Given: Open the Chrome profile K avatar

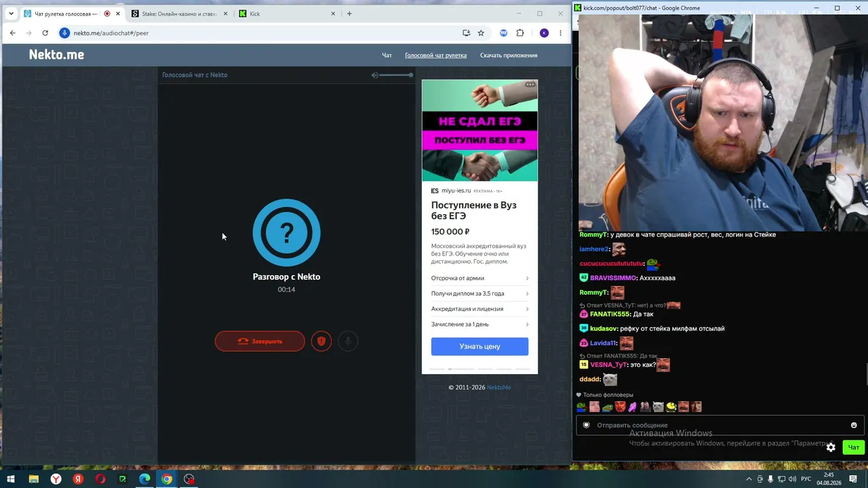Looking at the screenshot, I should coord(544,33).
